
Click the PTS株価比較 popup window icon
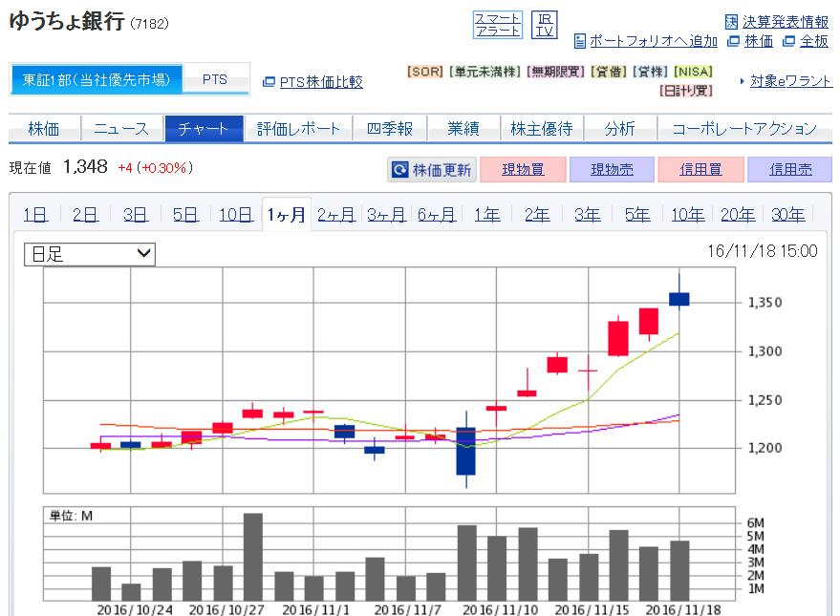tap(269, 82)
